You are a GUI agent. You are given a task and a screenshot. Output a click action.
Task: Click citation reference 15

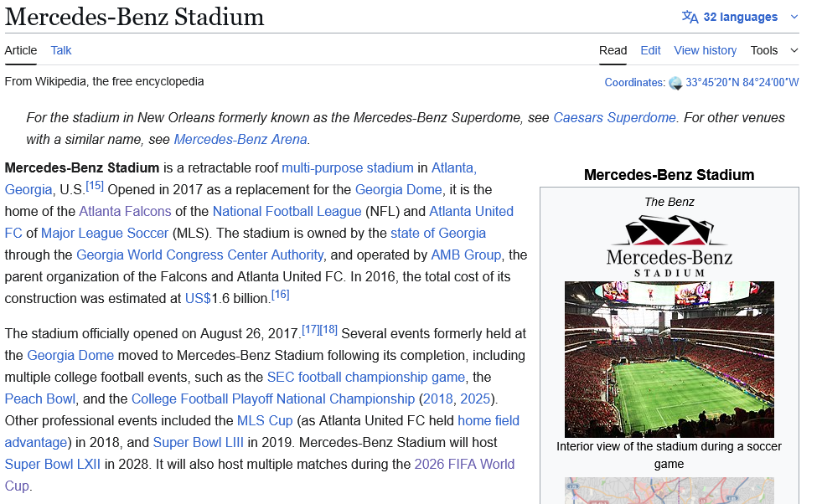click(x=95, y=186)
